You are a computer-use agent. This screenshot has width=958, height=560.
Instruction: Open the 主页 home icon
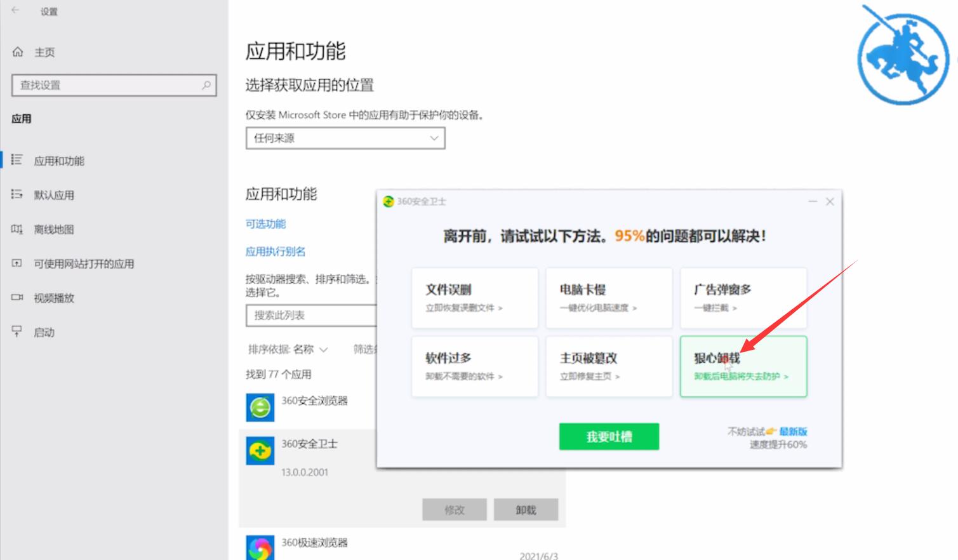18,52
